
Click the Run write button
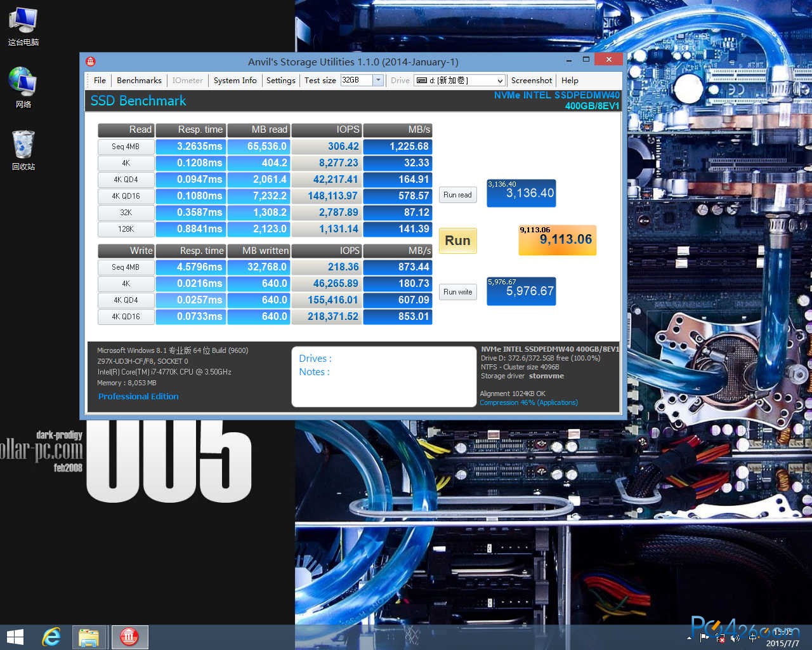(457, 292)
